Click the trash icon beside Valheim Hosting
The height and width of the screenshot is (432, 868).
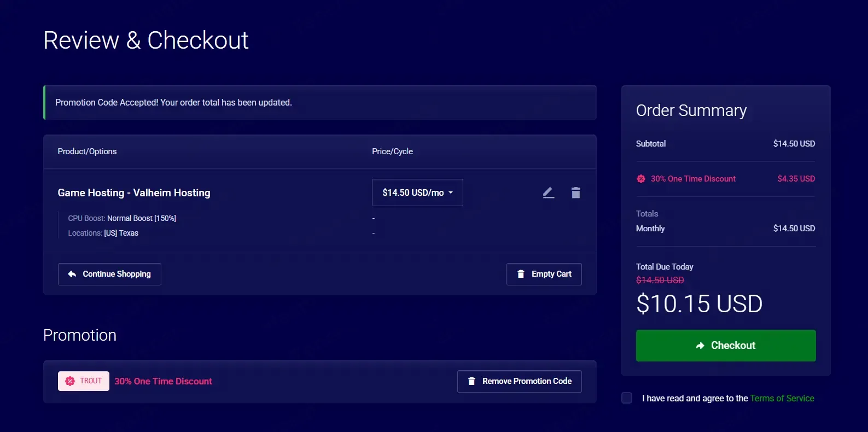click(x=575, y=192)
